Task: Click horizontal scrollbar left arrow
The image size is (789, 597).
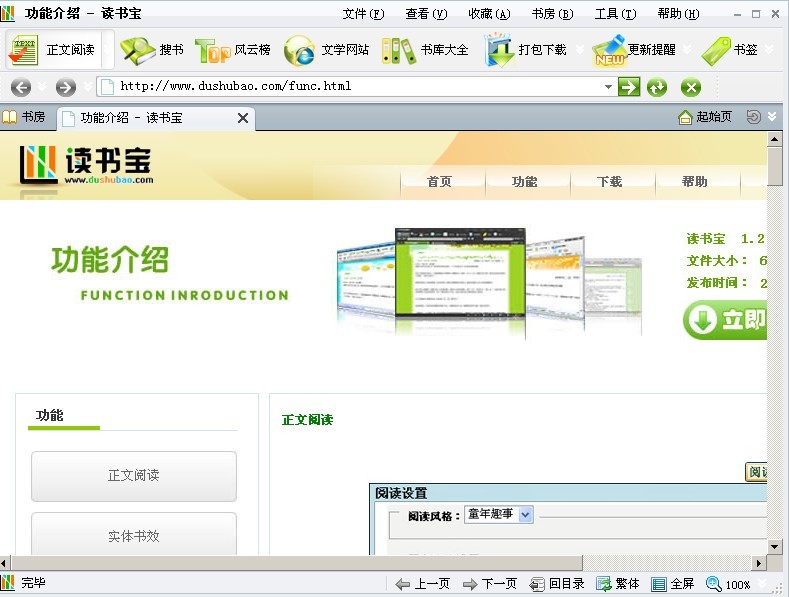Action: 5,563
